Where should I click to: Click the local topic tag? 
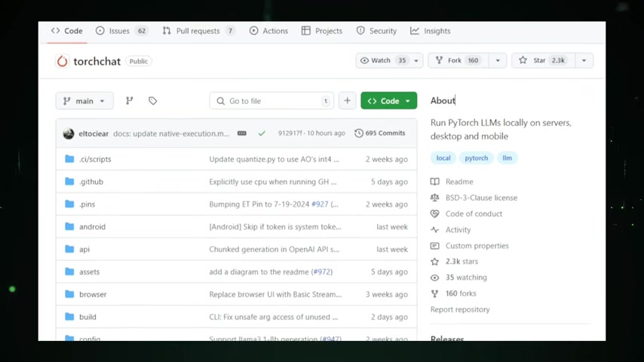(x=443, y=158)
